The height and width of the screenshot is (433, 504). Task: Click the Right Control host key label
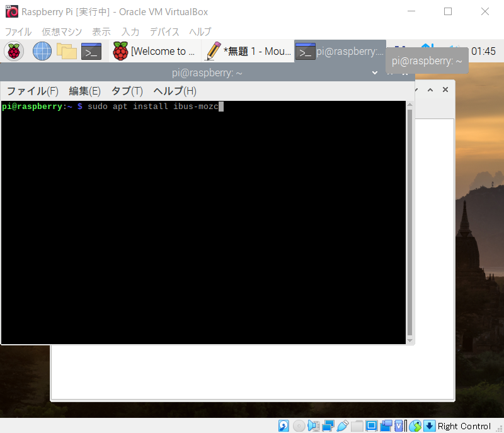point(464,426)
